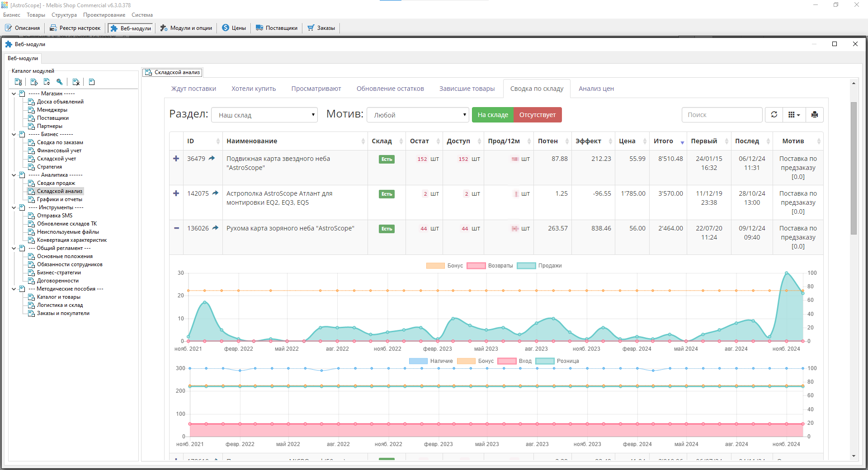
Task: Click the new blank module icon in catalog toolbar
Action: pos(92,82)
